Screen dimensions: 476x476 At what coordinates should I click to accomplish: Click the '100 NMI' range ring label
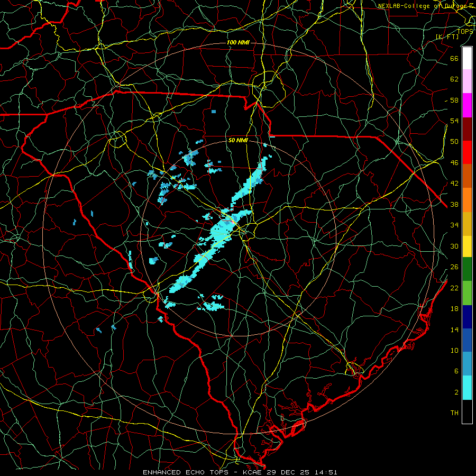point(238,42)
